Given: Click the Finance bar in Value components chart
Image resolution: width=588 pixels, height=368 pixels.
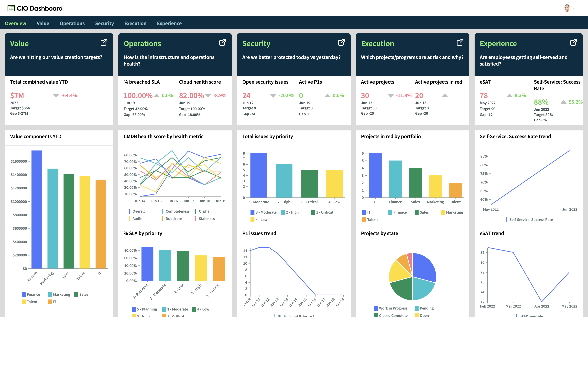Looking at the screenshot, I should (37, 210).
